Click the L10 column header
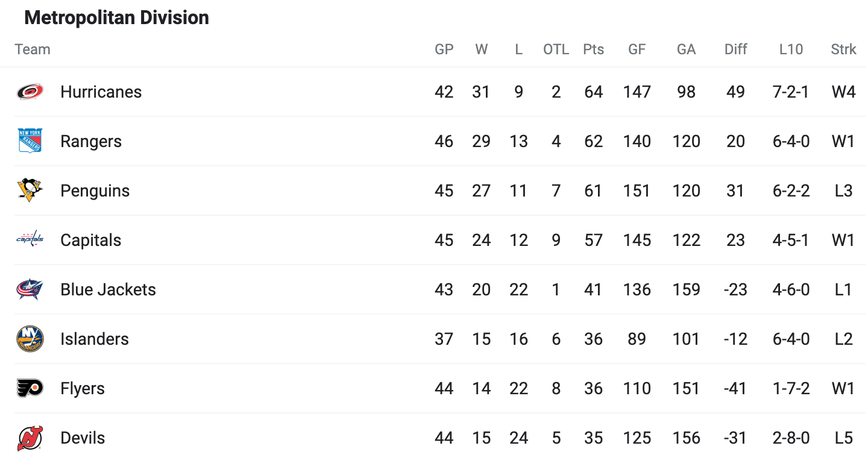The height and width of the screenshot is (475, 868). pyautogui.click(x=791, y=49)
